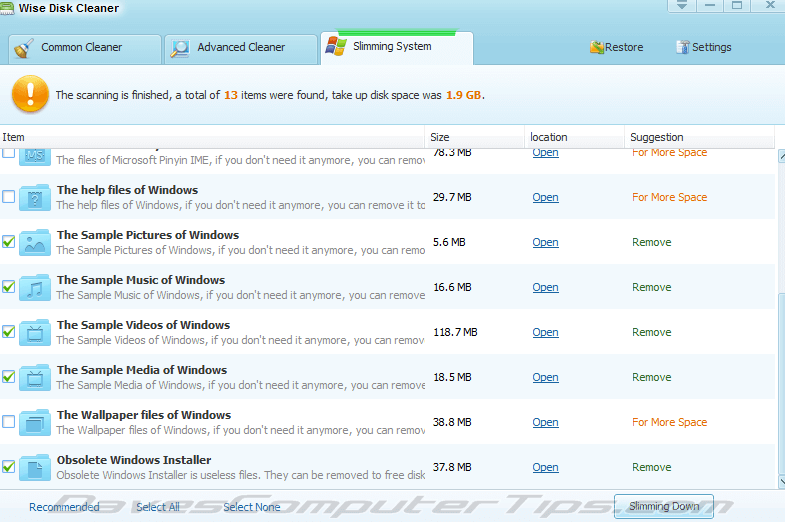The image size is (785, 522).
Task: Click the 118.7 MB size value
Action: coord(455,332)
